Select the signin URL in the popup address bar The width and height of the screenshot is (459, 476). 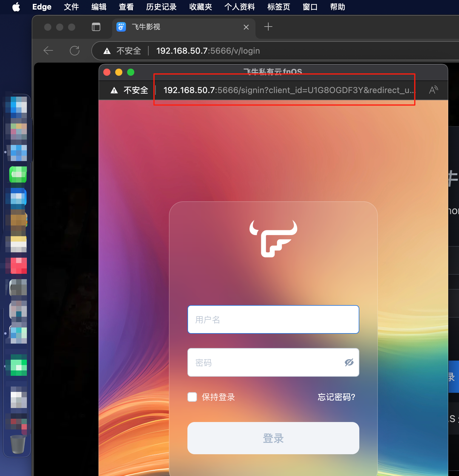289,90
